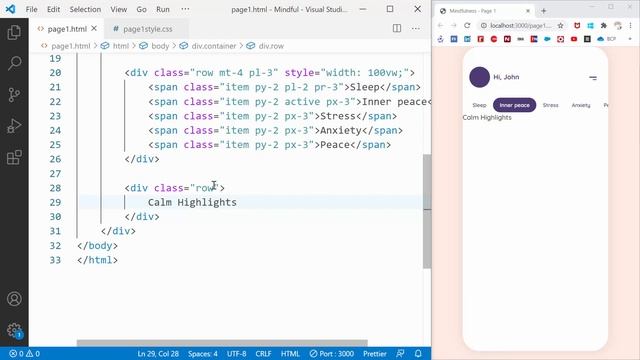Split the editor to the right

tap(397, 28)
